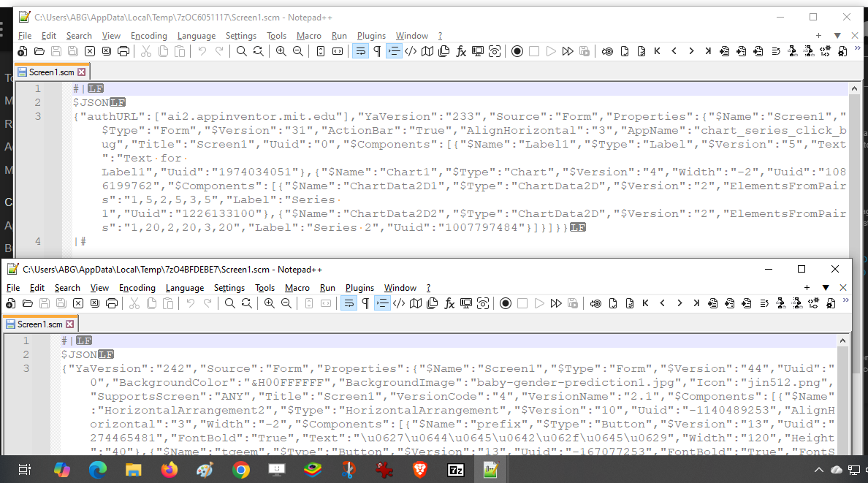Viewport: 868px width, 483px height.
Task: Click Replace icon in upper window toolbar
Action: tap(259, 51)
